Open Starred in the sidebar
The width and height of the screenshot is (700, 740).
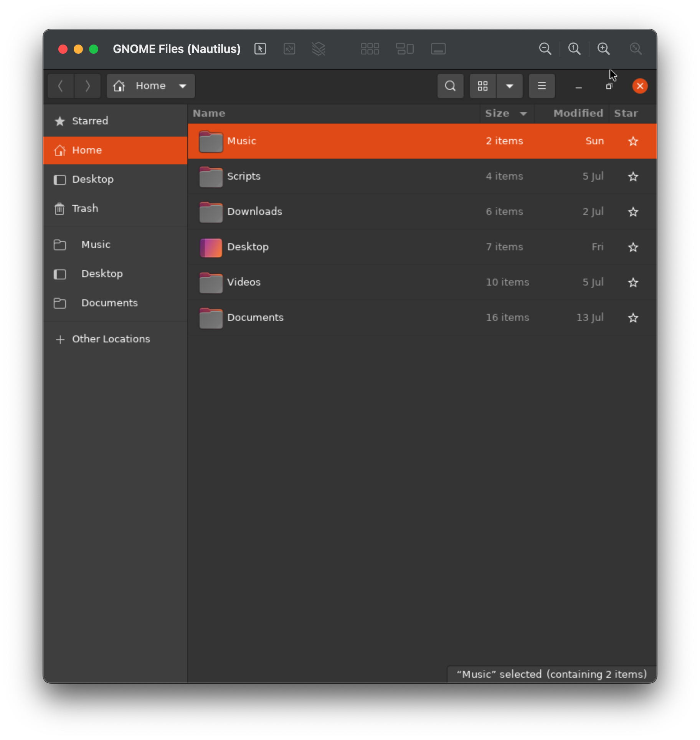pos(115,121)
